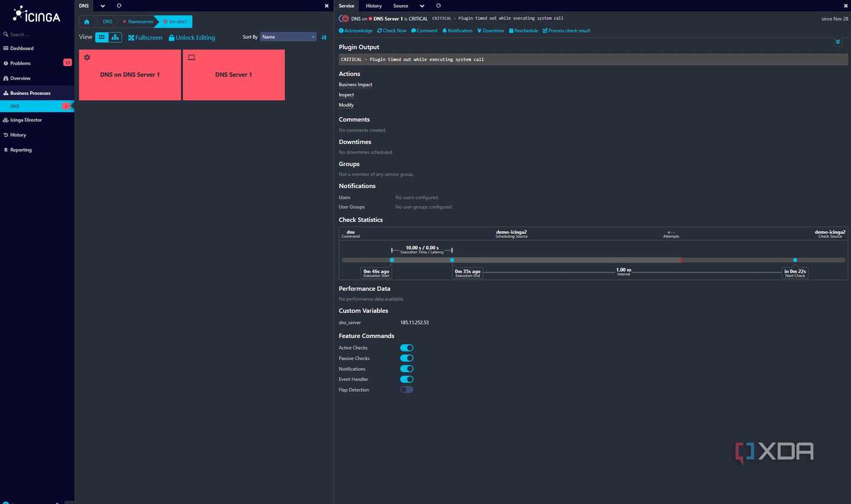Go to the home breadcrumb icon
Image resolution: width=851 pixels, height=504 pixels.
[x=87, y=21]
